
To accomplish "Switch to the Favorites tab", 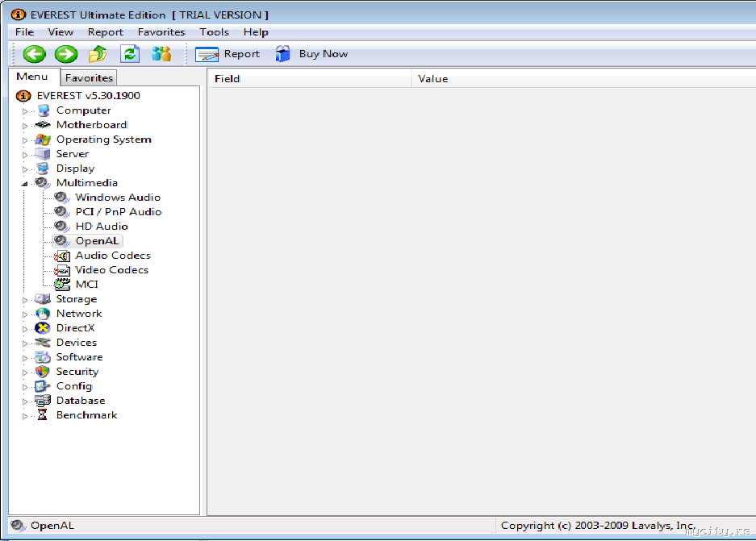I will pyautogui.click(x=89, y=77).
